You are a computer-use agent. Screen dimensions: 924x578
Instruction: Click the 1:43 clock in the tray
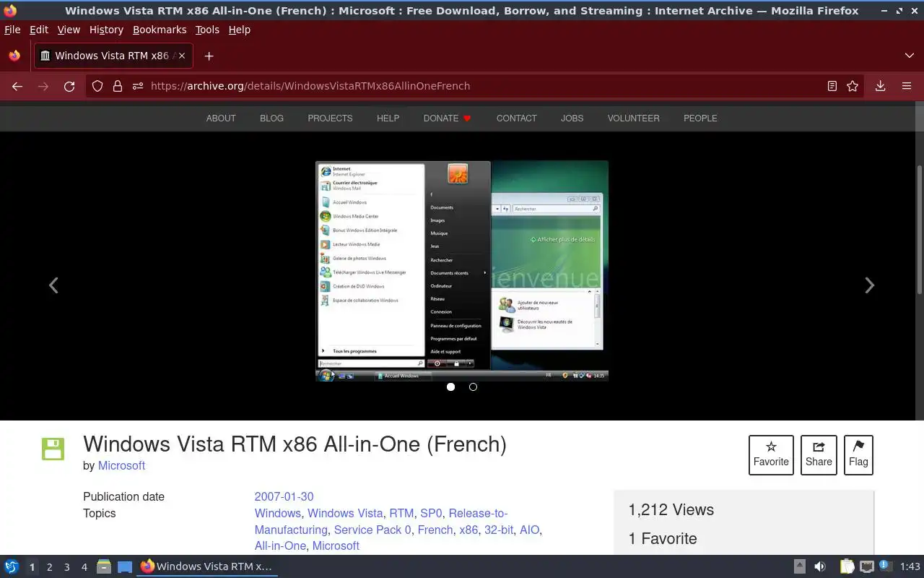pyautogui.click(x=910, y=566)
